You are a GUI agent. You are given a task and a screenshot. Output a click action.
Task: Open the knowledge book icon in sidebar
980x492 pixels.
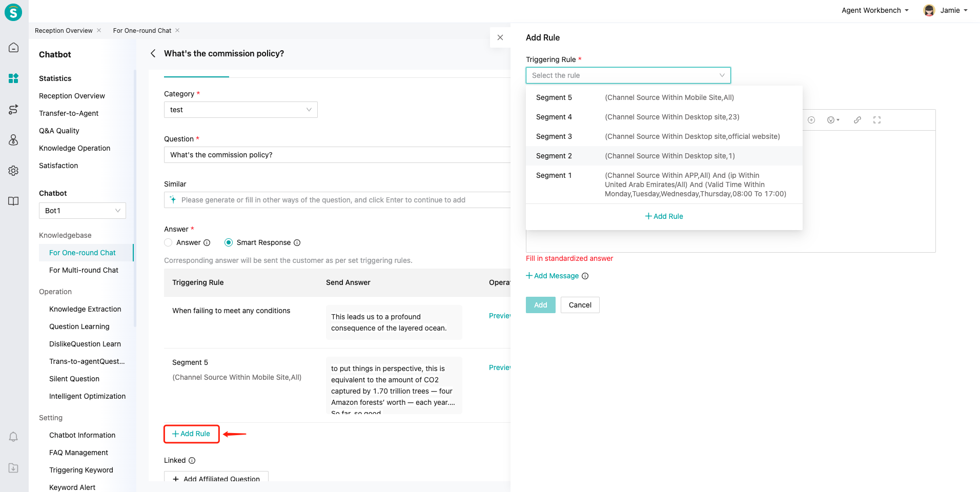coord(14,201)
